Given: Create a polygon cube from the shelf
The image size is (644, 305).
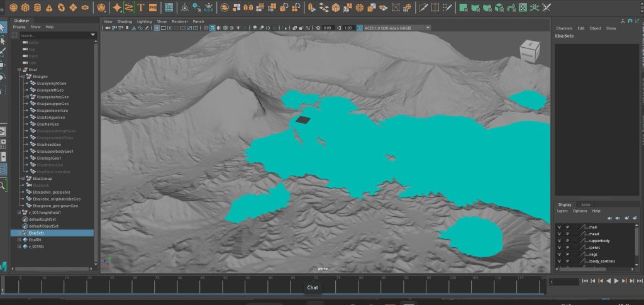Looking at the screenshot, I should [x=25, y=8].
